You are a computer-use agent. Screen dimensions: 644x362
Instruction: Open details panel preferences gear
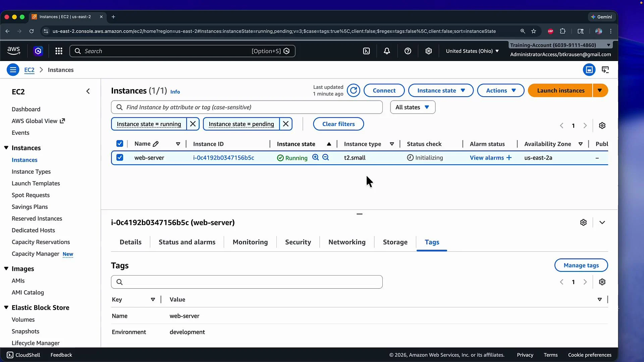[583, 223]
